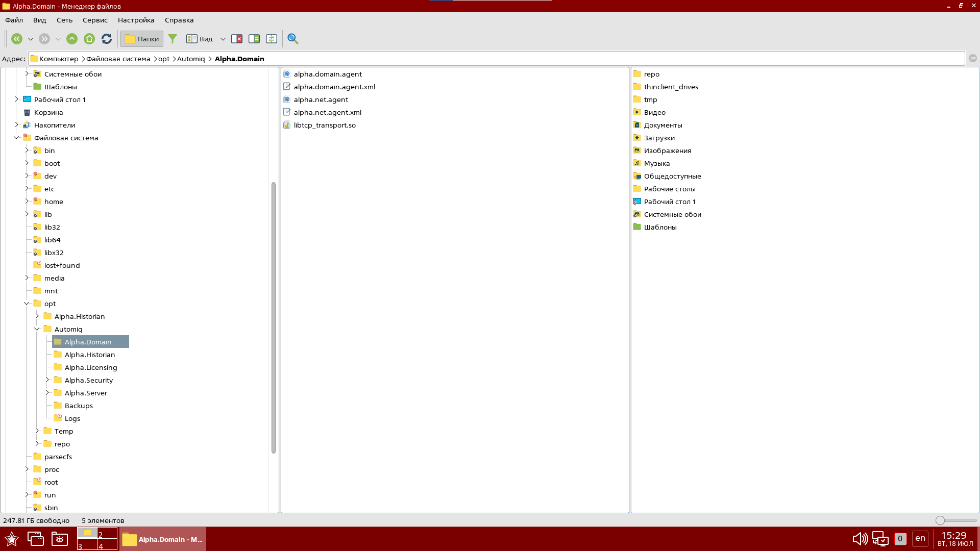Select the alpha.domain.agent file
The height and width of the screenshot is (551, 980).
pyautogui.click(x=323, y=74)
